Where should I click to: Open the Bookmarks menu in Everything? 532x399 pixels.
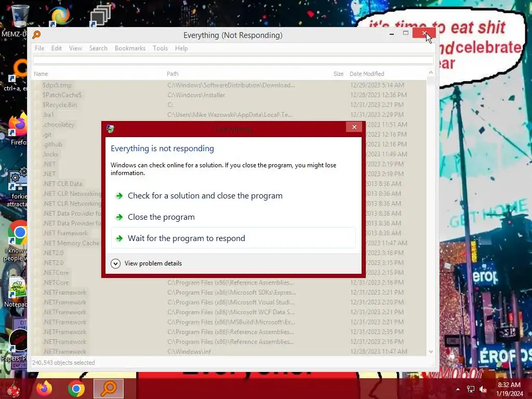click(130, 48)
